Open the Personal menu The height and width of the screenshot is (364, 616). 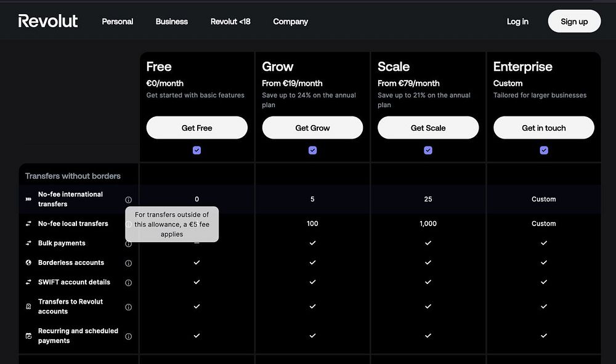tap(117, 22)
